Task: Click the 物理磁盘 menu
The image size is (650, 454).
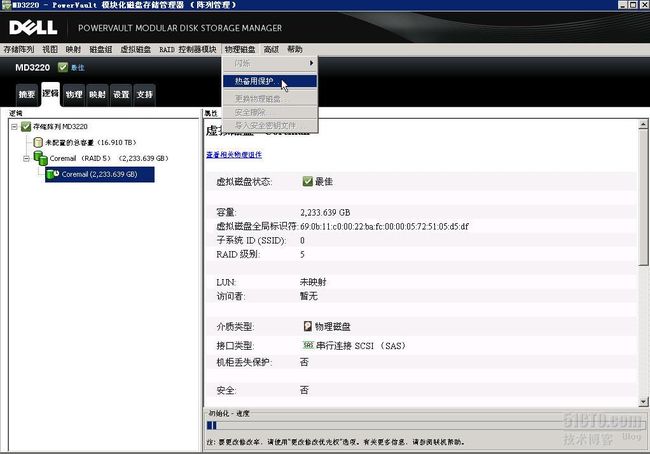Action: tap(240, 49)
